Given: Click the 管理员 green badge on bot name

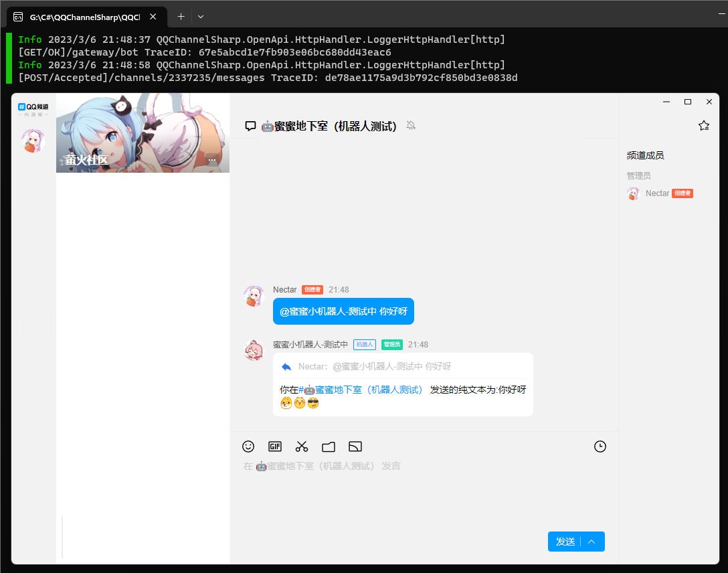Looking at the screenshot, I should click(392, 345).
